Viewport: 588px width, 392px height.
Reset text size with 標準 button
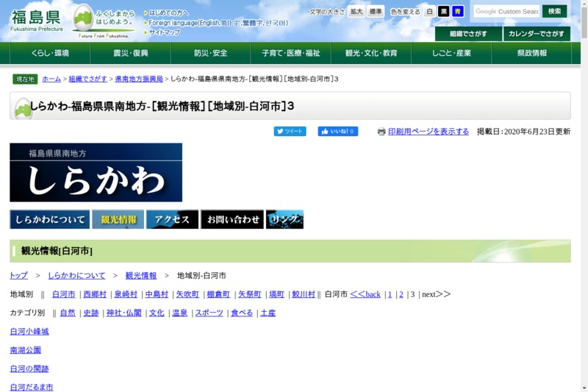coord(376,12)
